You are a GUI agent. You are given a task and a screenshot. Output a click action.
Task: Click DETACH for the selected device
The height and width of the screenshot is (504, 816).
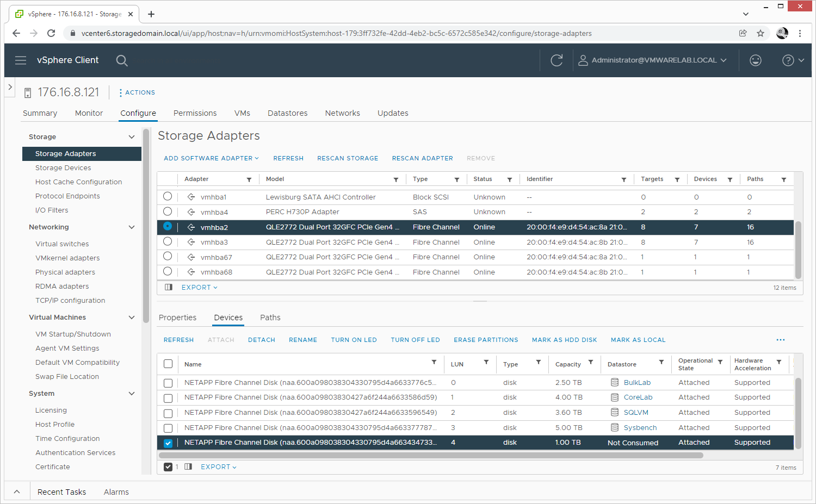262,340
